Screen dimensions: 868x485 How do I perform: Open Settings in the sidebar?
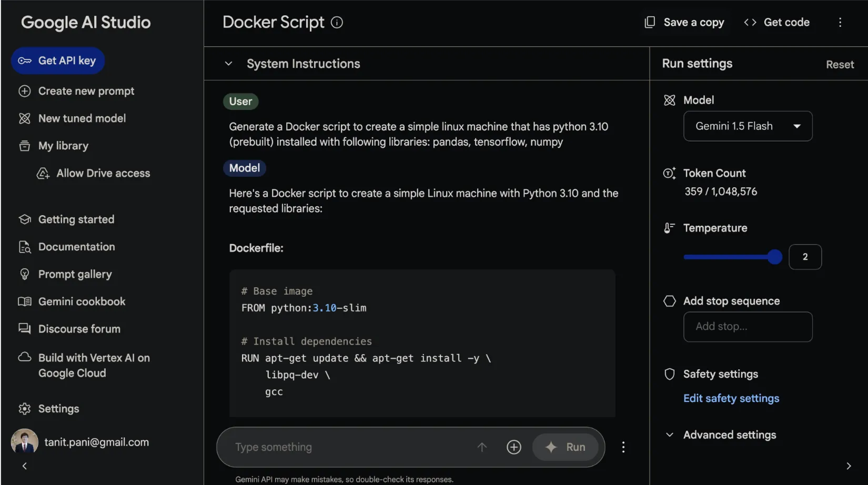59,409
